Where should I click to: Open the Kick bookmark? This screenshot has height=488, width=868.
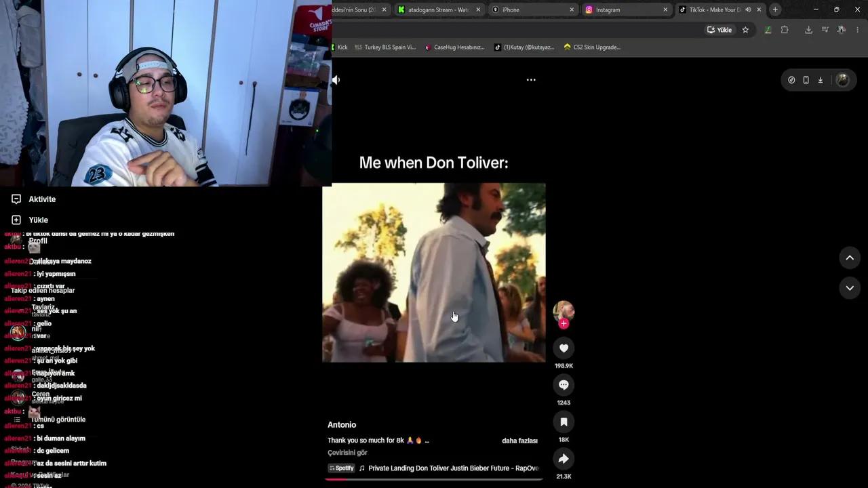click(x=340, y=47)
